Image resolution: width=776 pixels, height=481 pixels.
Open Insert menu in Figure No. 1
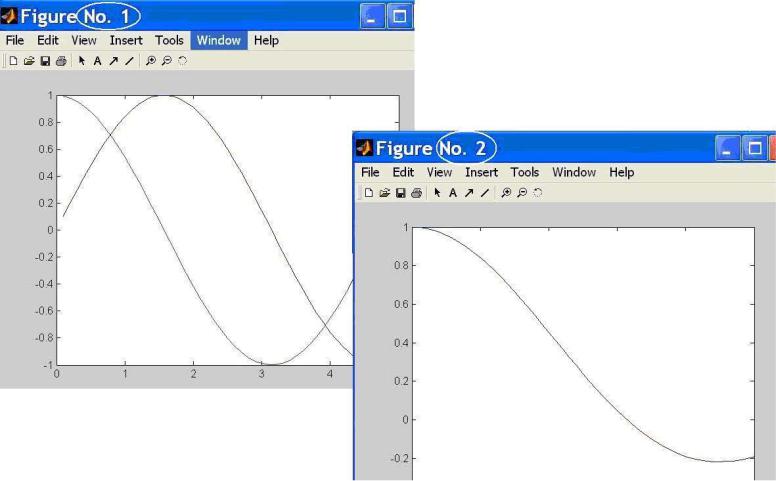point(126,40)
